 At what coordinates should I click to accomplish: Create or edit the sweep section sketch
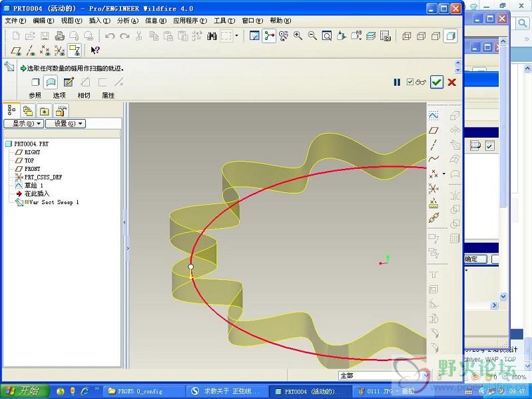point(69,82)
